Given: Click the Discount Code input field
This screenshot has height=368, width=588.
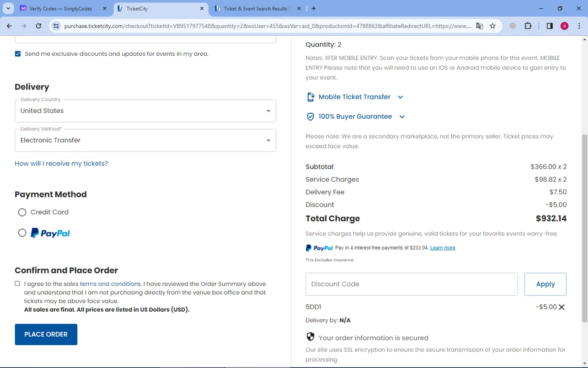Looking at the screenshot, I should [x=411, y=284].
